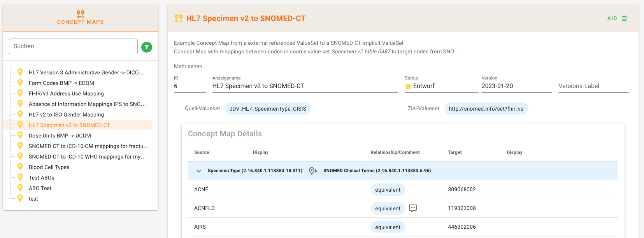
Task: Open the ACNFLD mapping comment icon
Action: pyautogui.click(x=413, y=208)
